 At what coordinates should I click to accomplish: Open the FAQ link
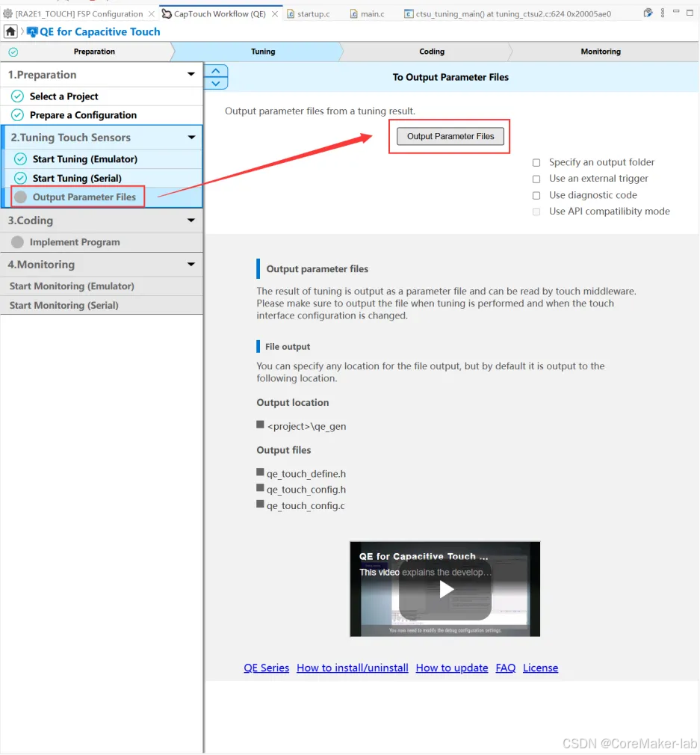[x=505, y=668]
